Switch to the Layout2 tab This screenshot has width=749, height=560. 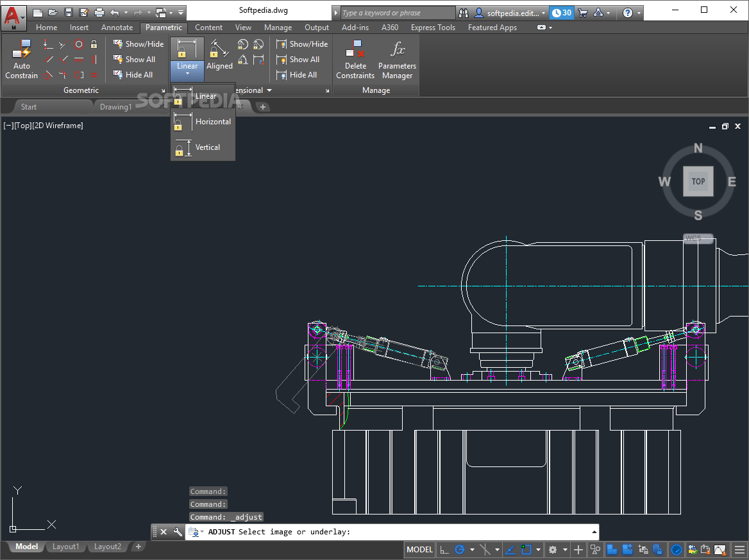coord(107,547)
